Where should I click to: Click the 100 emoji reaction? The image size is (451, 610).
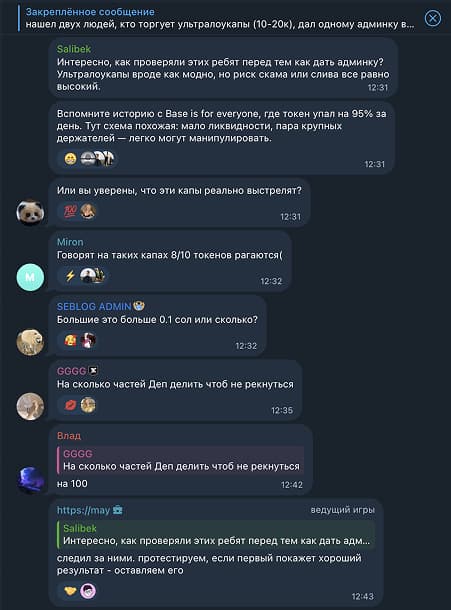70,212
